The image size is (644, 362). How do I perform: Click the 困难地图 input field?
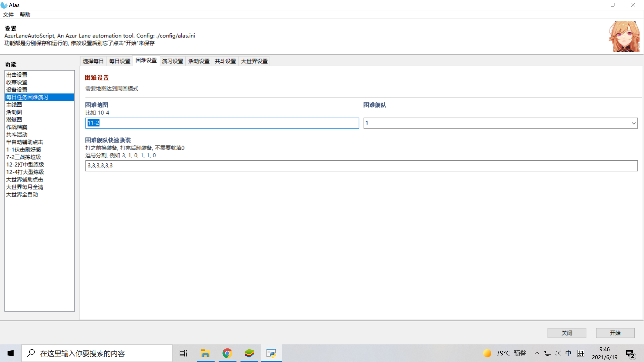click(222, 123)
